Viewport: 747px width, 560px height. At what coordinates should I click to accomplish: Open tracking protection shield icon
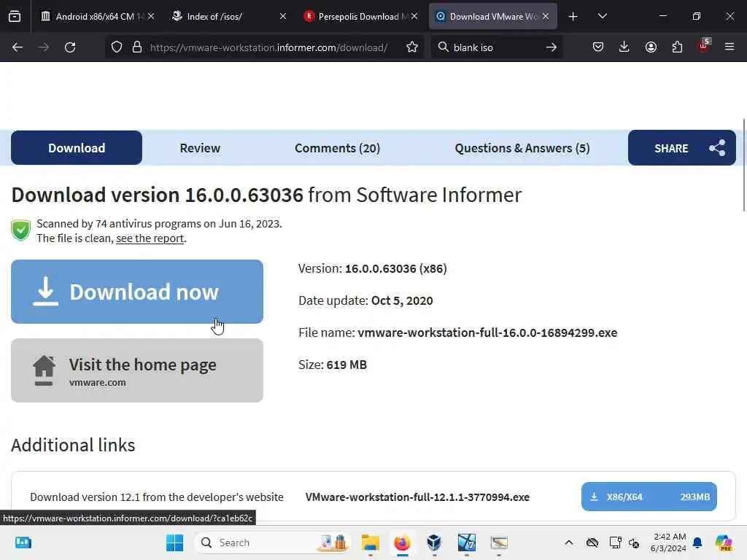[117, 47]
